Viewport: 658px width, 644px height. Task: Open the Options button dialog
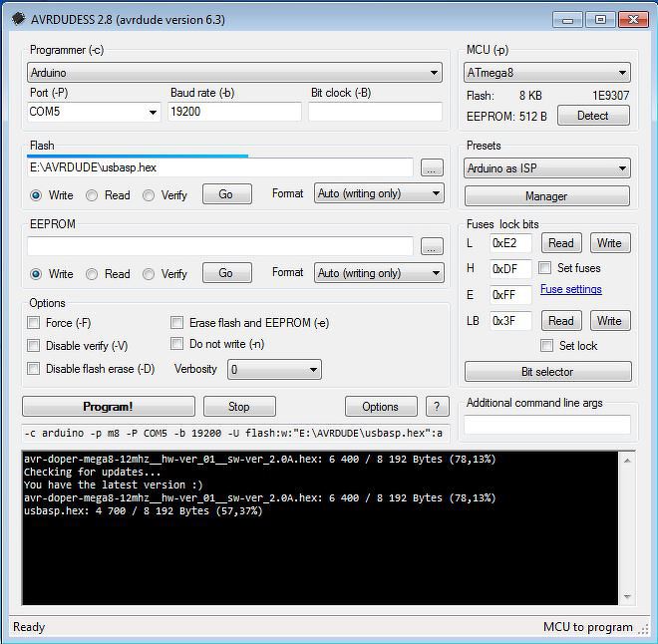381,406
